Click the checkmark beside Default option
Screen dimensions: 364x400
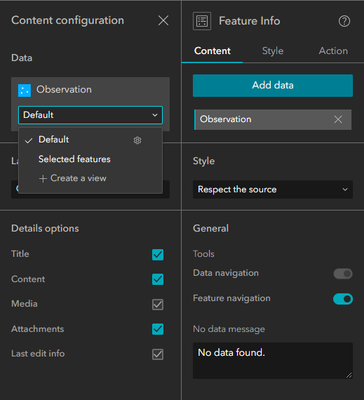pos(29,140)
